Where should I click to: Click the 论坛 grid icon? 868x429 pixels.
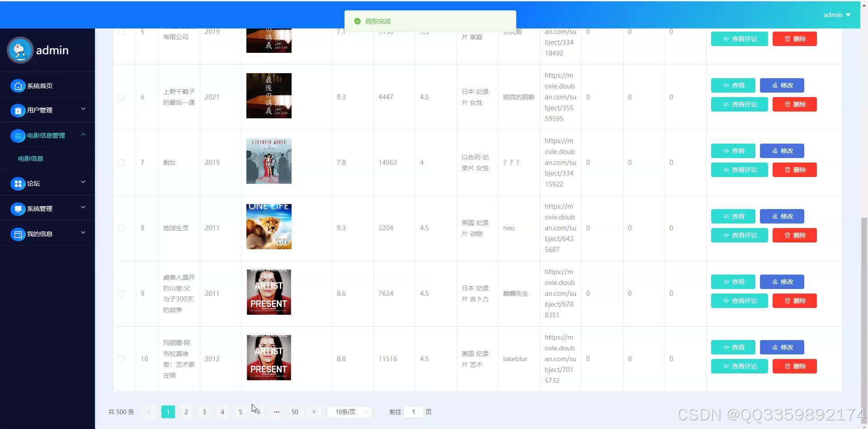(18, 183)
